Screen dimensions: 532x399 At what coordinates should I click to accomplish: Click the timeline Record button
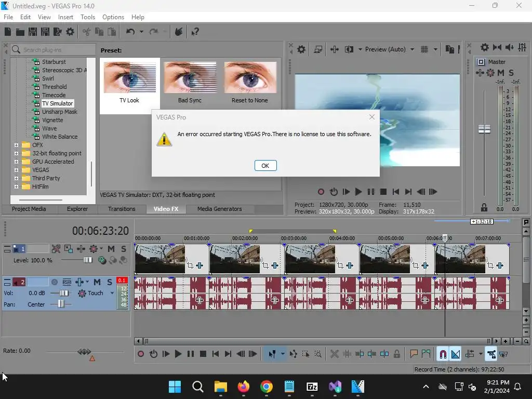[140, 354]
